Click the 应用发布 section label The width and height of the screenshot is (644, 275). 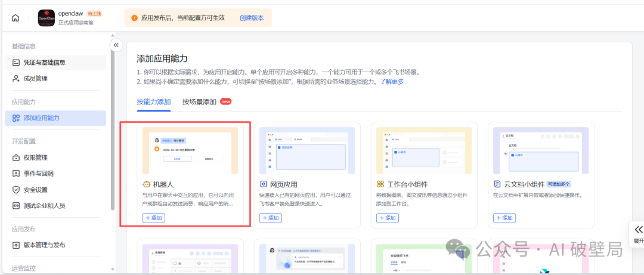(24, 229)
